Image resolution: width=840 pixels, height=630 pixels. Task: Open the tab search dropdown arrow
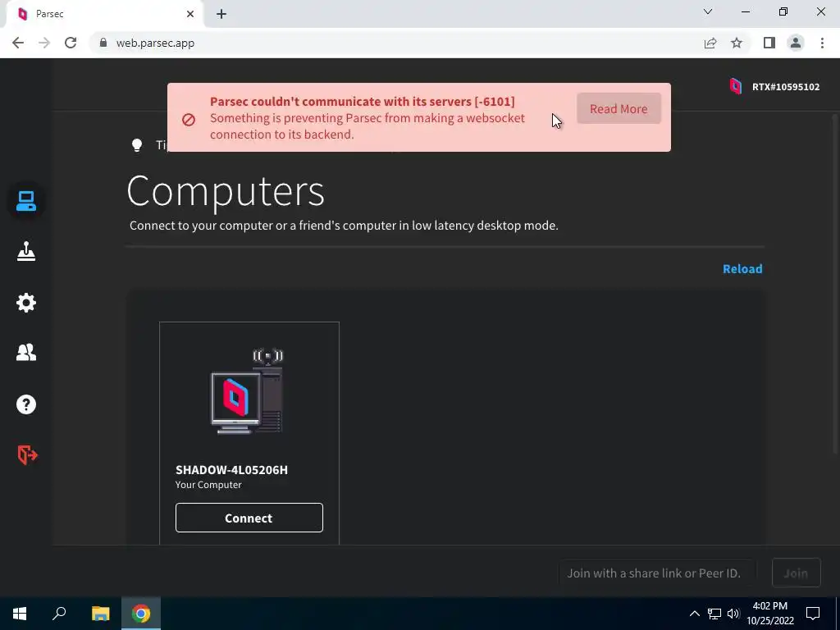point(708,11)
